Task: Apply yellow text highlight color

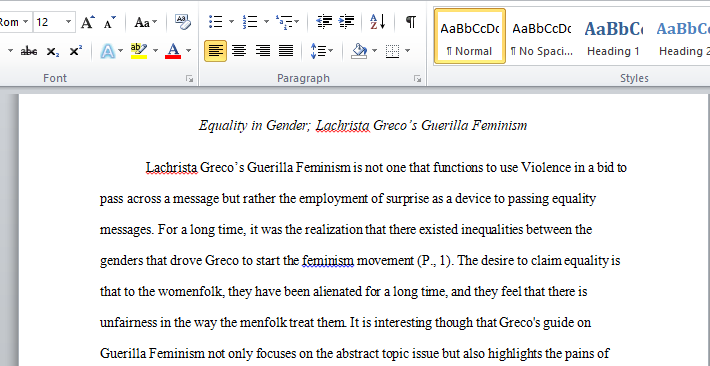Action: (x=139, y=51)
